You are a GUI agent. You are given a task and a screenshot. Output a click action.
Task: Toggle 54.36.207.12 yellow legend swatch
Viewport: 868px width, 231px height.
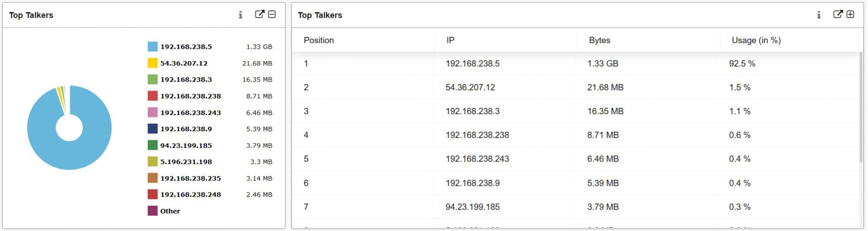tap(153, 63)
